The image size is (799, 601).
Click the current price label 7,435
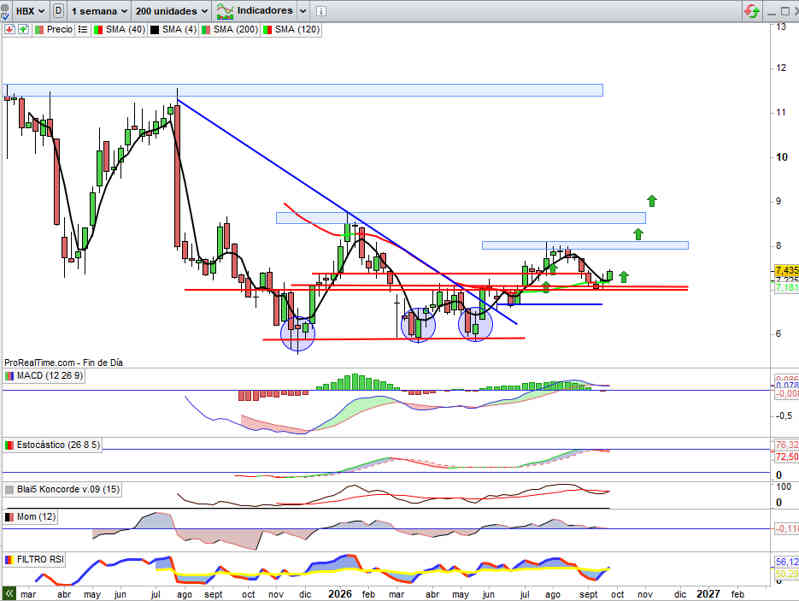tap(787, 270)
